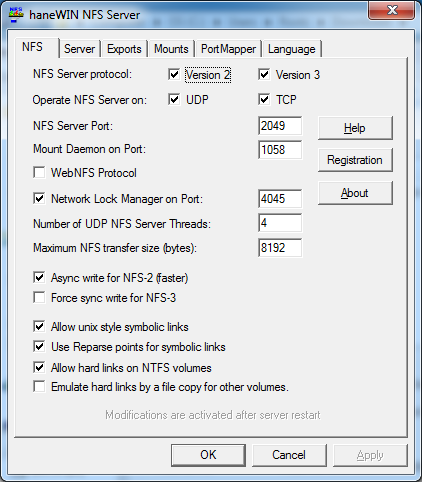The image size is (422, 482).
Task: Click the 'NFS Server protocol:' label
Action: [82, 74]
